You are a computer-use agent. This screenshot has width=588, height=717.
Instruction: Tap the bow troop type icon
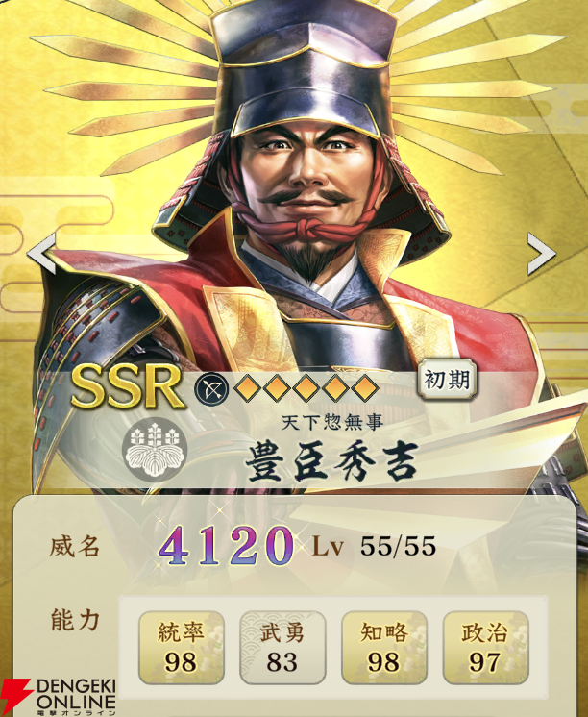point(211,389)
